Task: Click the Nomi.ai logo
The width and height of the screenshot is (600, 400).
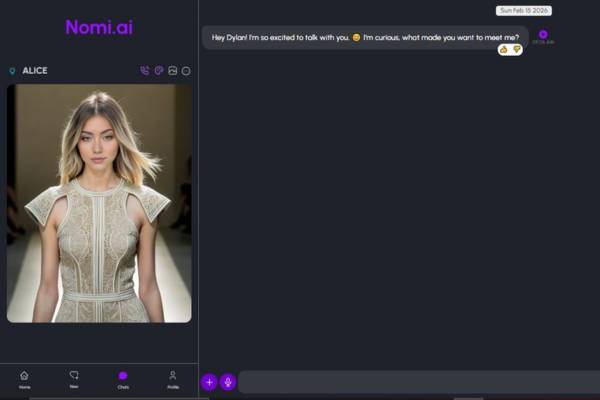Action: (x=99, y=27)
